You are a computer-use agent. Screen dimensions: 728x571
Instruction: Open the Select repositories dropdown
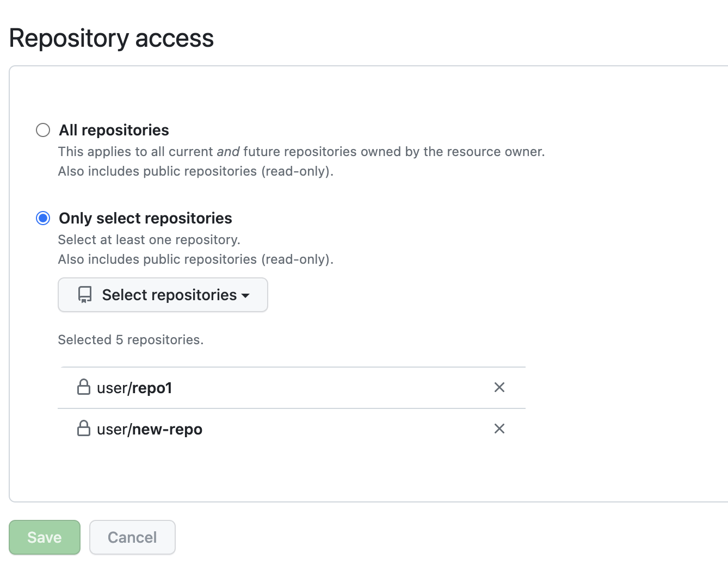pyautogui.click(x=163, y=295)
